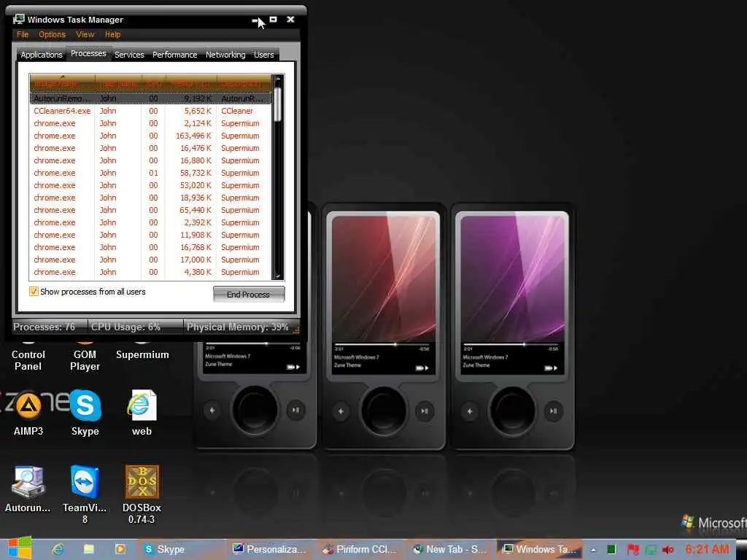747x560 pixels.
Task: Click the process list scrollbar thumb
Action: (278, 104)
